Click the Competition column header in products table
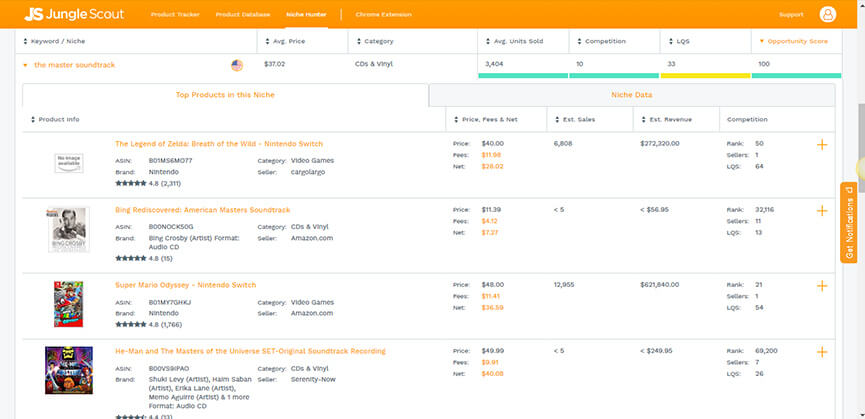The width and height of the screenshot is (865, 419). (x=747, y=120)
